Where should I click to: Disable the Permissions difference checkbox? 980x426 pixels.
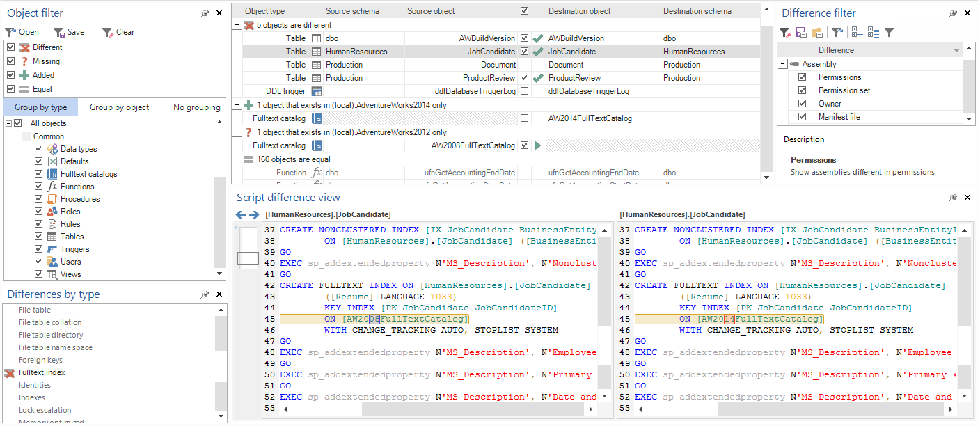[802, 77]
